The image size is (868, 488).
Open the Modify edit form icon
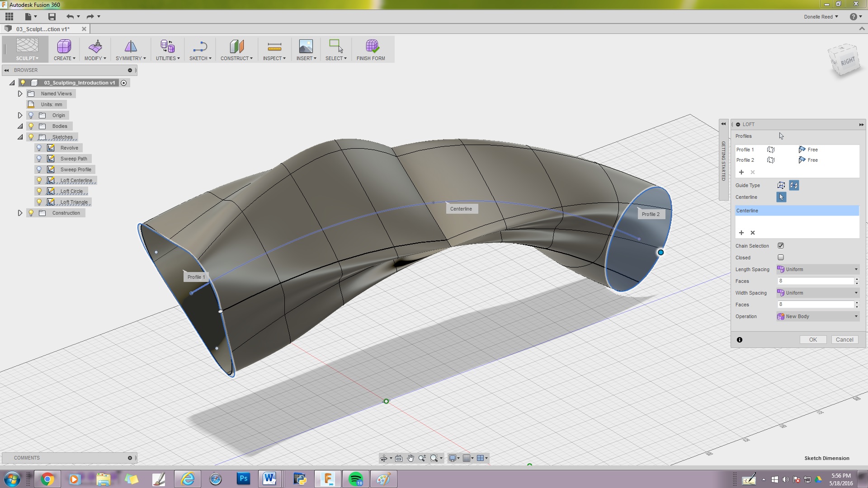[95, 46]
